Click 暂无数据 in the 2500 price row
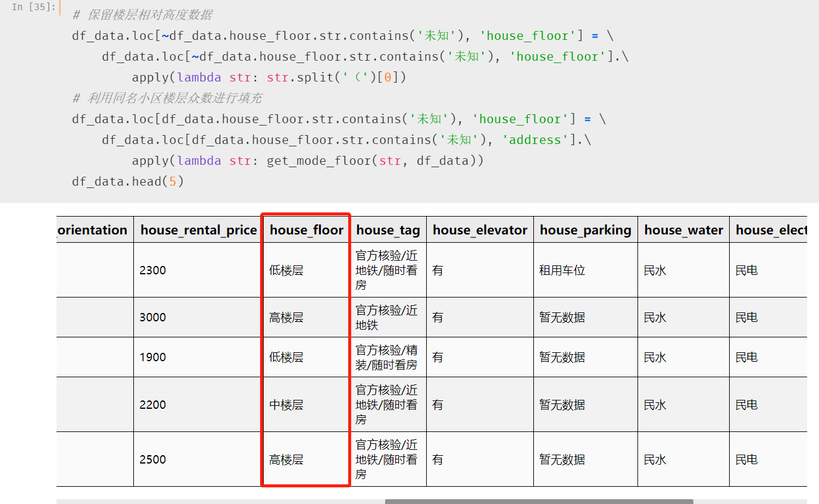819x504 pixels. click(x=562, y=459)
